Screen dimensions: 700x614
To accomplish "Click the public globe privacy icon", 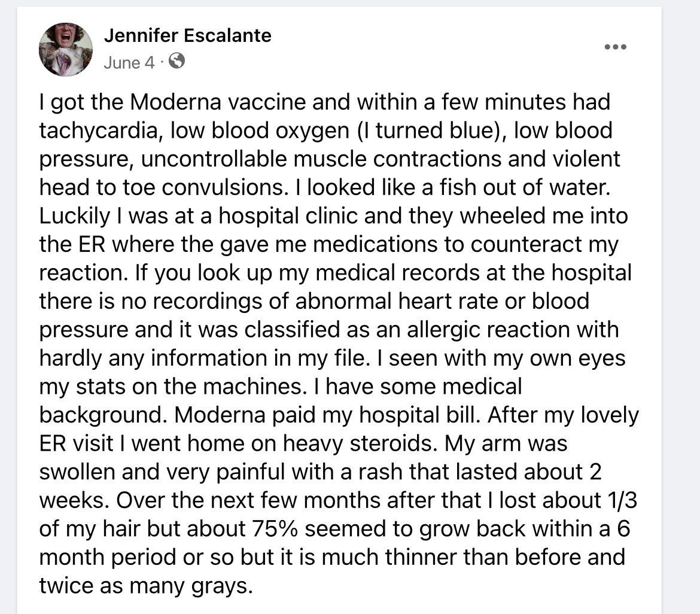I will click(x=176, y=61).
